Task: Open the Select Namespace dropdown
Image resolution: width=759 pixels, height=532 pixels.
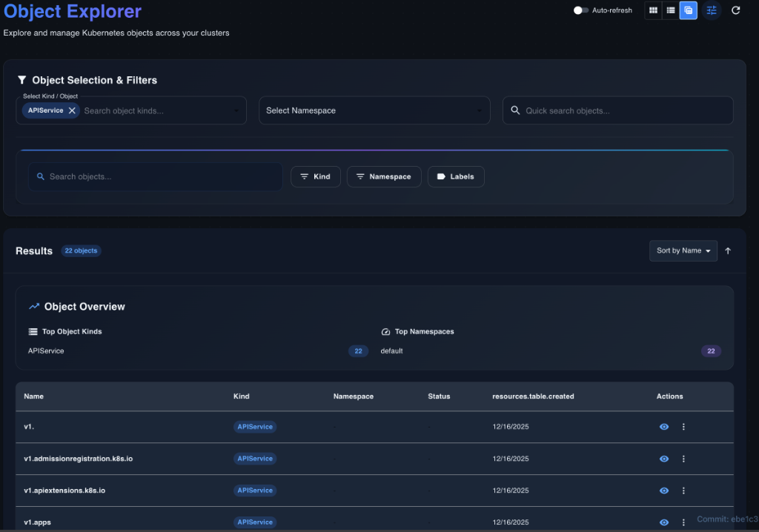Action: click(x=374, y=110)
